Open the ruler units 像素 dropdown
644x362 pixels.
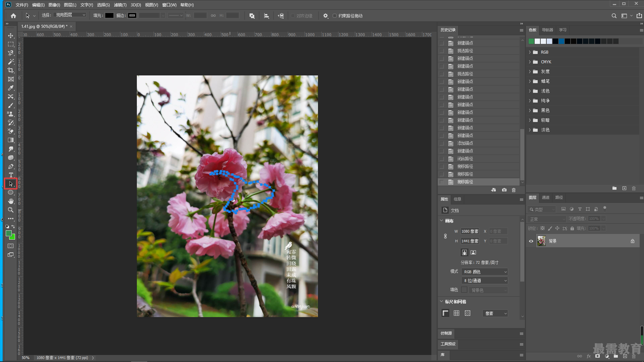tap(495, 313)
